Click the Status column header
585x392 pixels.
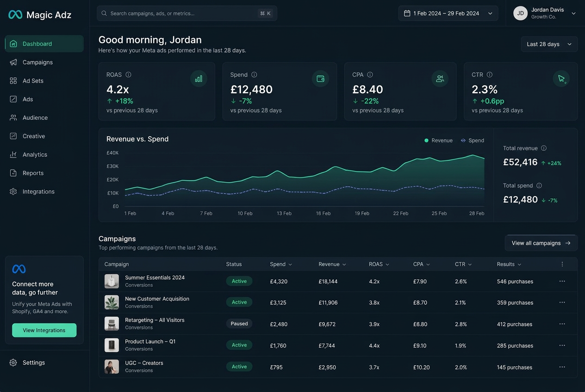(x=234, y=264)
